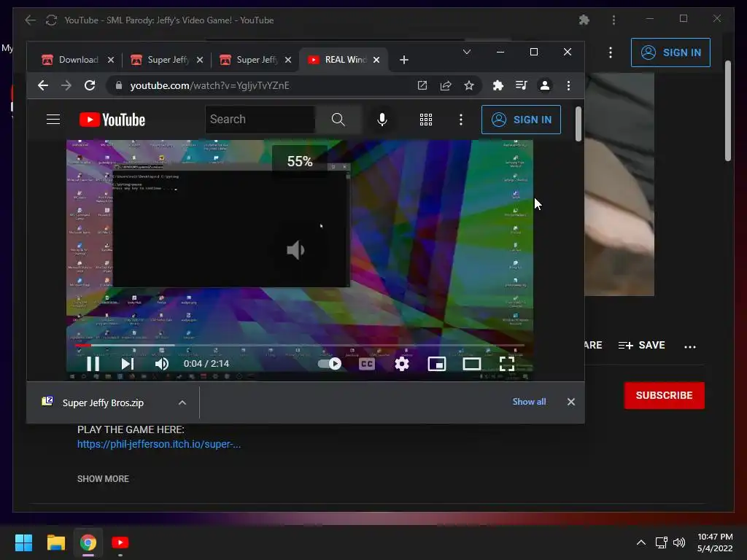Seek in the video progress bar
The image size is (747, 560).
tap(300, 345)
